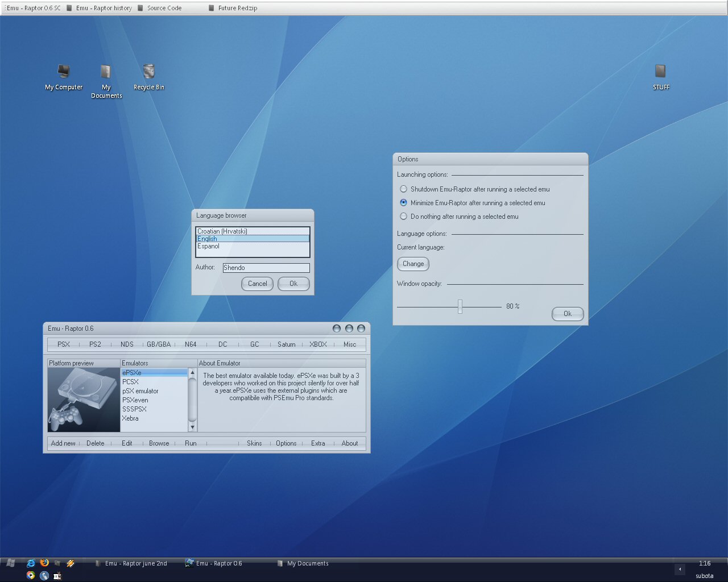Open the My Computer desktop icon
This screenshot has width=728, height=582.
point(64,77)
